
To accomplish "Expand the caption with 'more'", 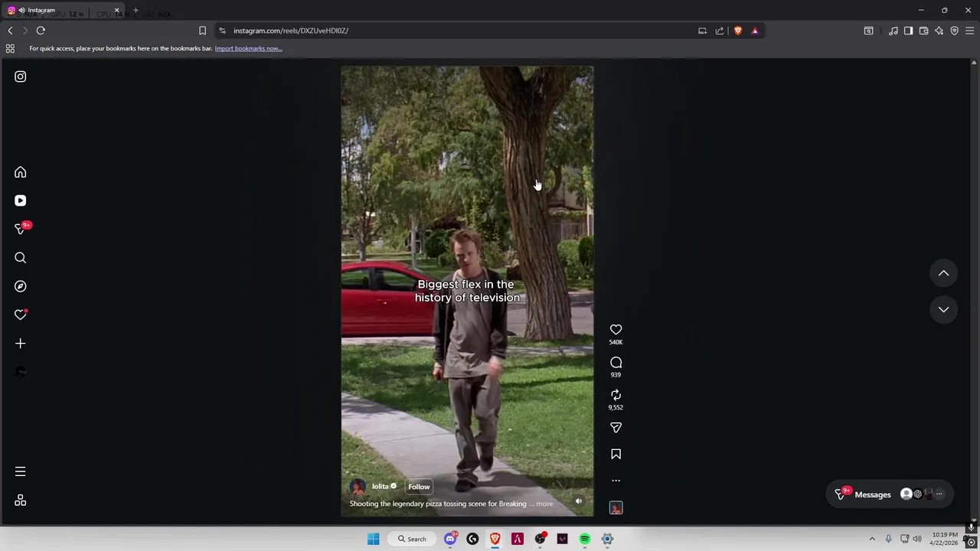I will point(544,504).
